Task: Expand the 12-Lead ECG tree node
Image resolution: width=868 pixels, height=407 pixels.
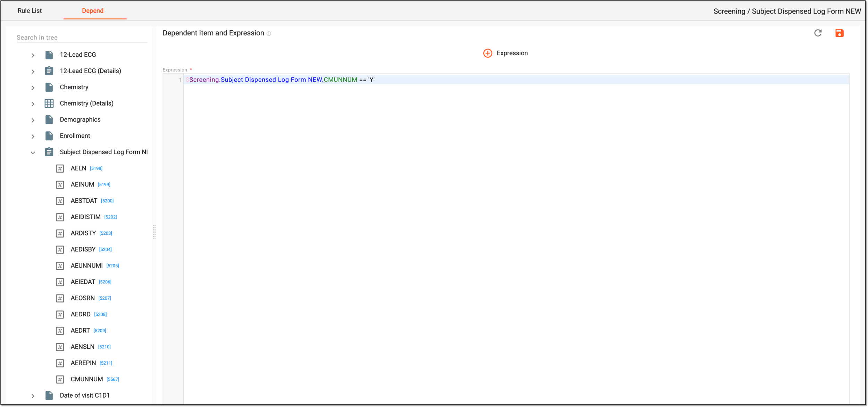Action: coord(33,55)
